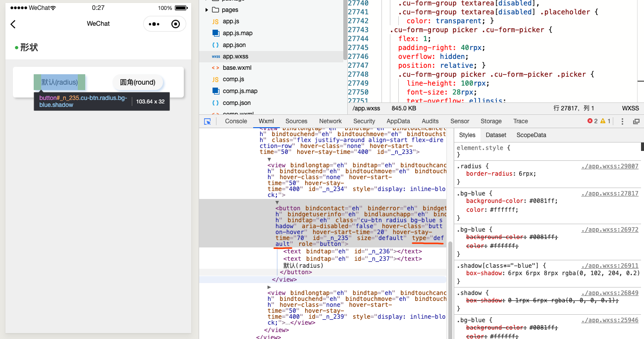Switch to the Styles pane tab
The width and height of the screenshot is (644, 339).
pyautogui.click(x=467, y=135)
